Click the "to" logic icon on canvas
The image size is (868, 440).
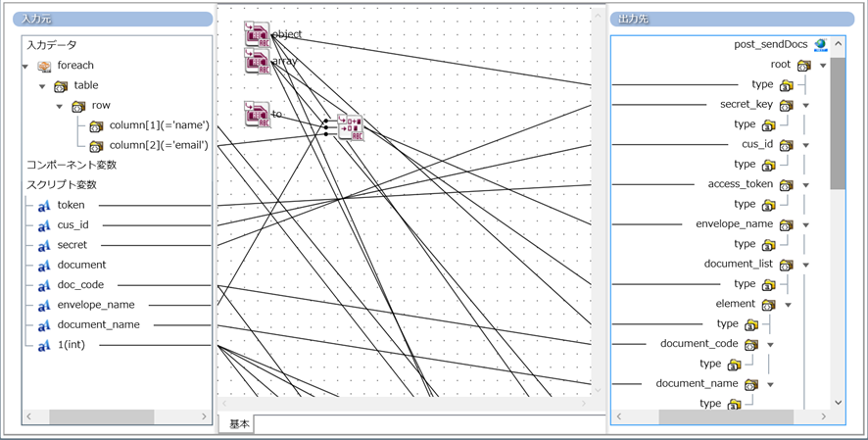tap(257, 115)
